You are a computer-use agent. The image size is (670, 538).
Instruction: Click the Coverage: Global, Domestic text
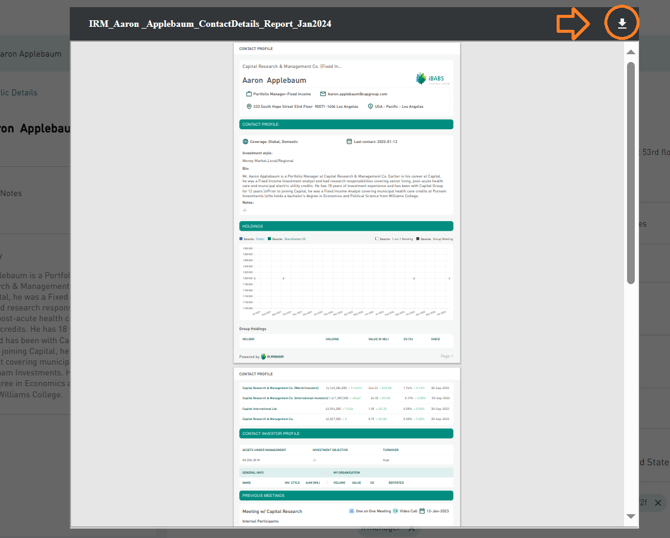click(x=274, y=141)
